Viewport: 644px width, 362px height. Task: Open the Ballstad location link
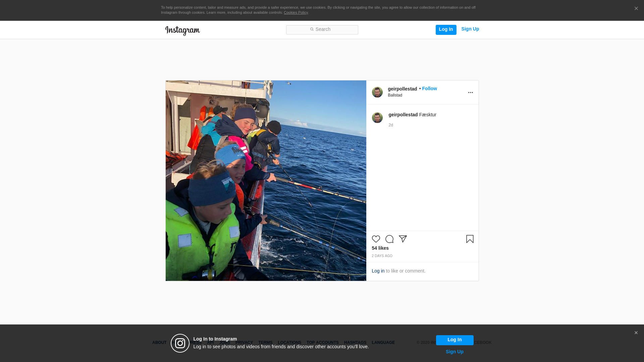(395, 95)
